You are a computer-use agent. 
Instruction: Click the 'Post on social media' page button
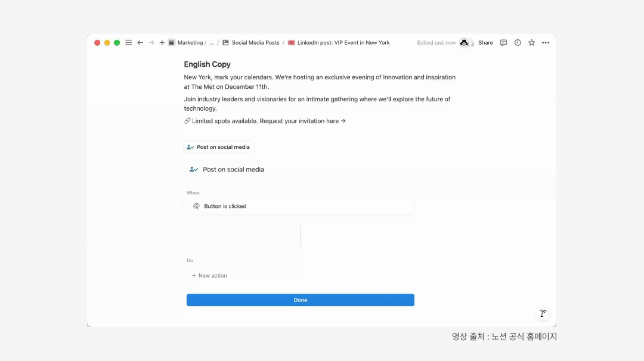(219, 147)
